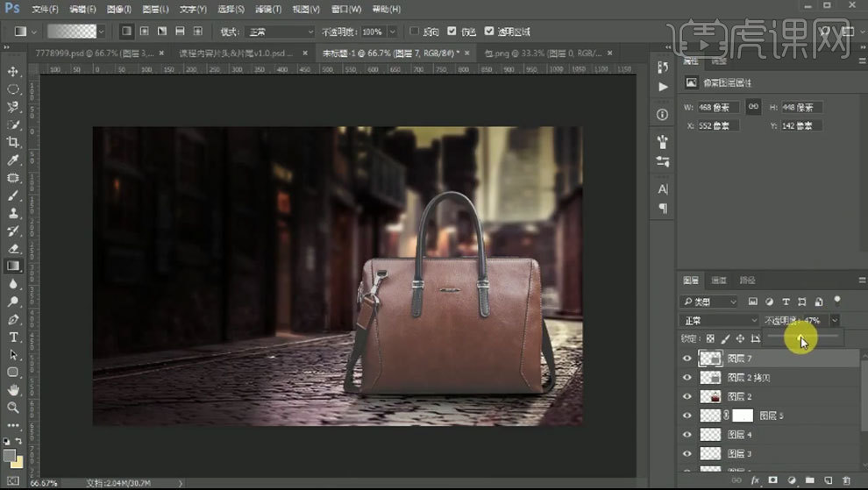Choose the linear gradient style icon

coord(126,31)
